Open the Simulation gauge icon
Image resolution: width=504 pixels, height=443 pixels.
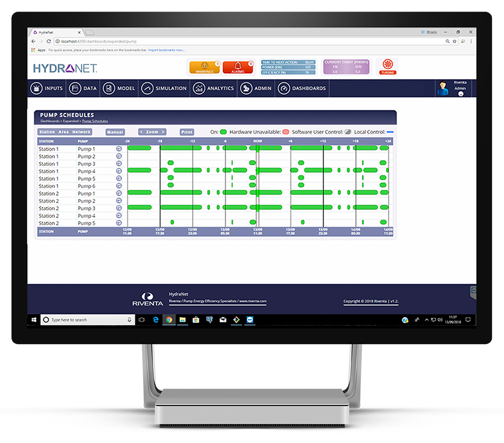click(x=147, y=88)
